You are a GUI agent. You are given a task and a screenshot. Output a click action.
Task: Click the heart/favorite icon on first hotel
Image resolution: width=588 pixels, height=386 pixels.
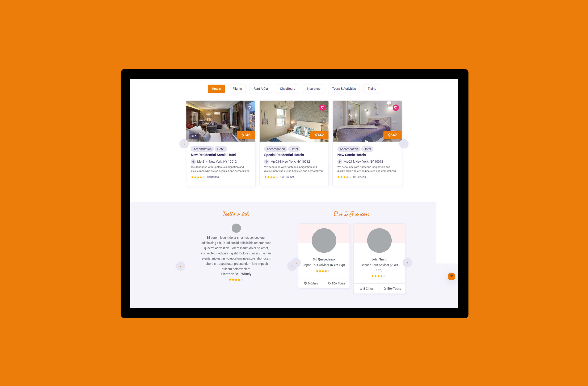(x=249, y=107)
